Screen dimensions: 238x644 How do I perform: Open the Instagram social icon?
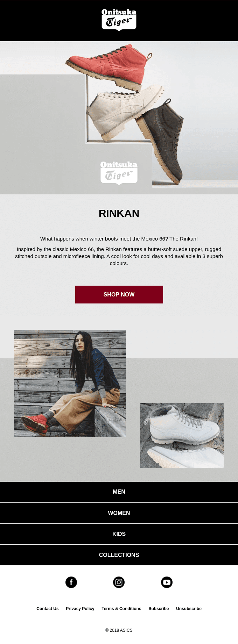click(x=119, y=582)
